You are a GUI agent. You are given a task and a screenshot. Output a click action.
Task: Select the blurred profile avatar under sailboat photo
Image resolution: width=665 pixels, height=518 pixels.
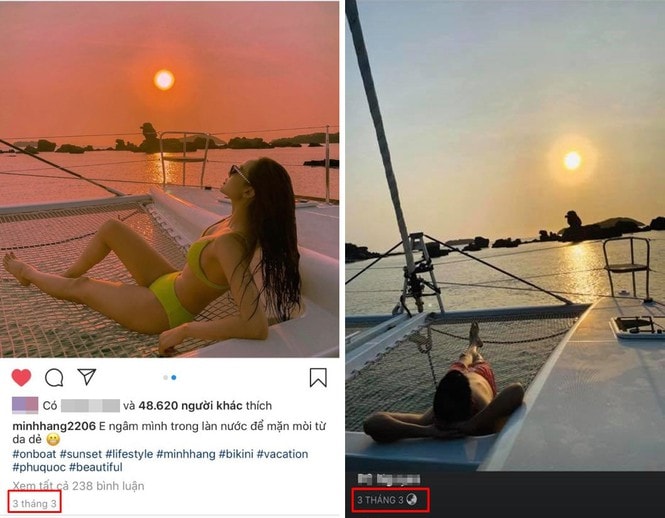click(x=364, y=479)
